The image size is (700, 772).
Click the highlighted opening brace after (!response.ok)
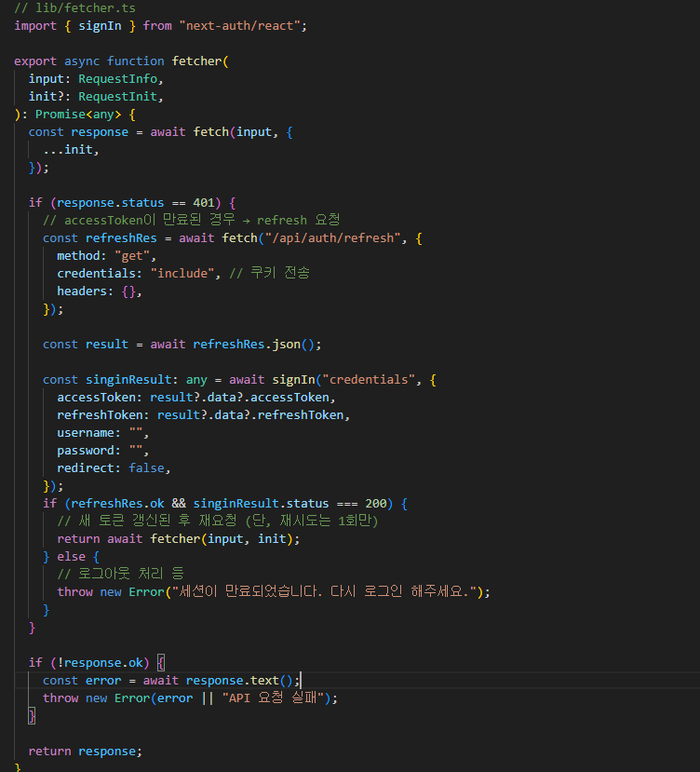pyautogui.click(x=161, y=663)
